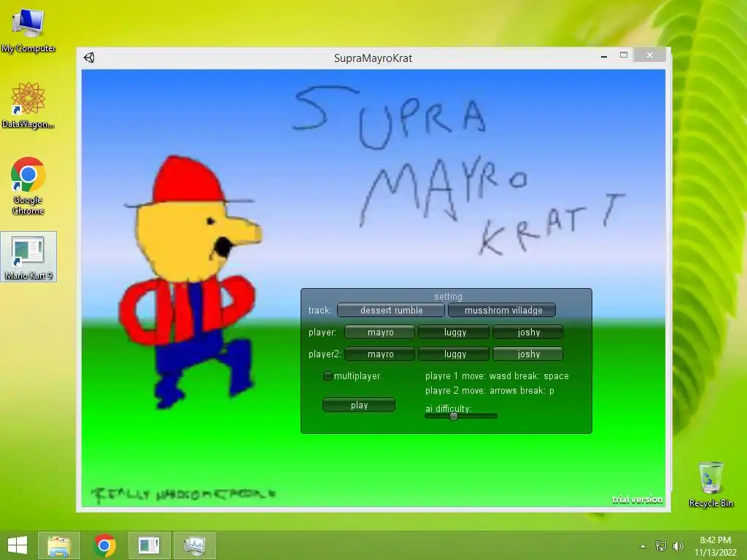Select the DataWagon desktop shortcut
This screenshot has width=747, height=560.
coord(28,105)
